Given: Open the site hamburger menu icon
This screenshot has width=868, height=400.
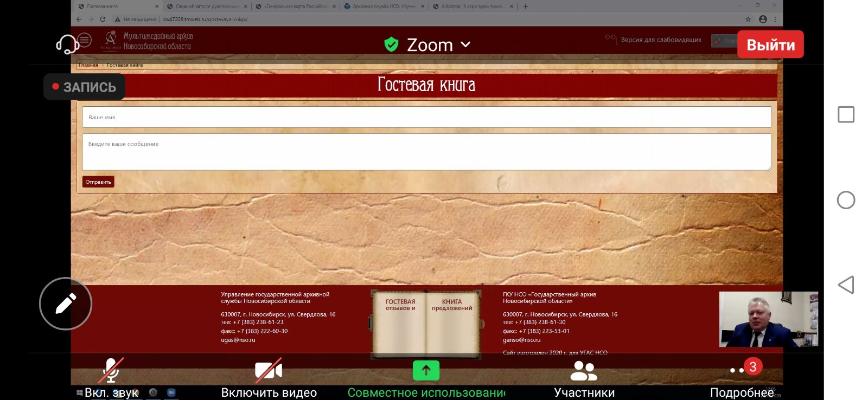Looking at the screenshot, I should [85, 40].
